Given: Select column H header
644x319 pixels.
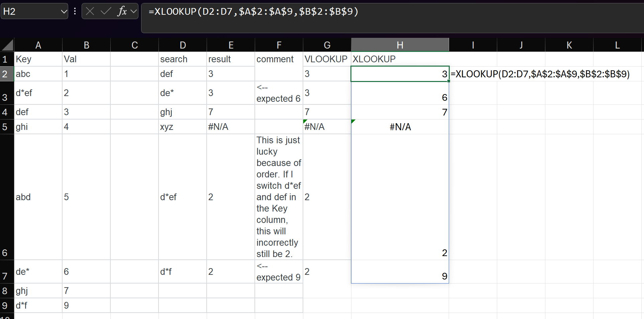Looking at the screenshot, I should 400,45.
